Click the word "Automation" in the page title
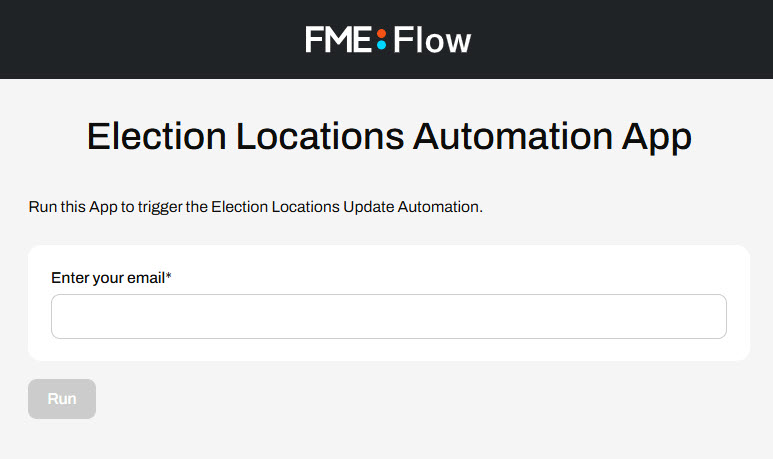 (512, 136)
